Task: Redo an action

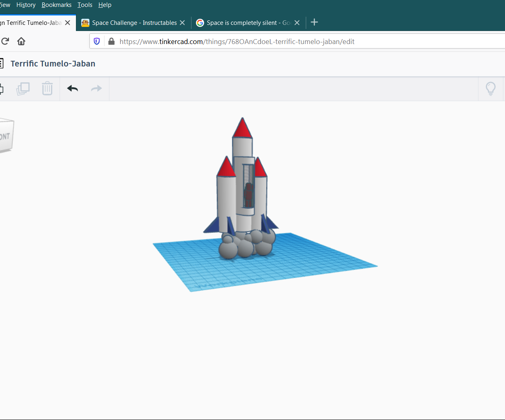Action: 96,88
